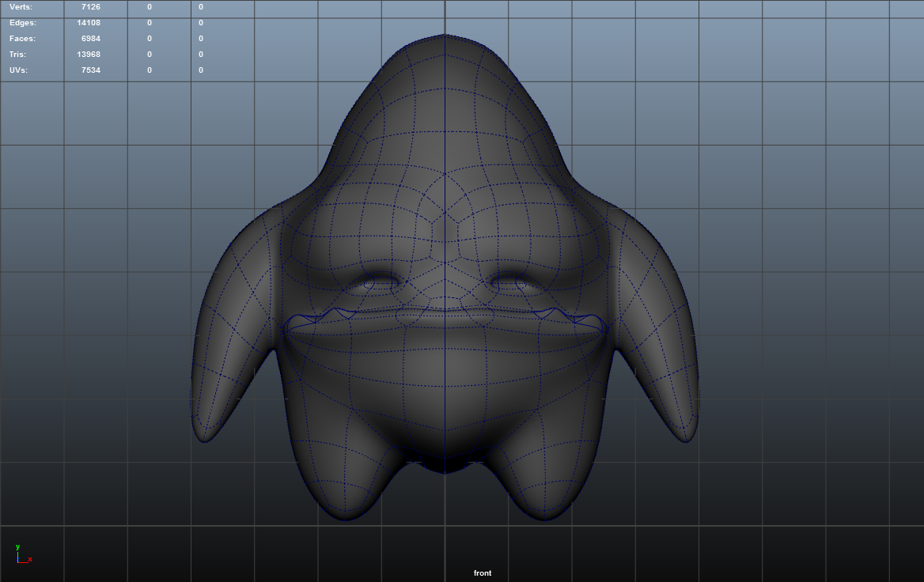Click the triangle count value 13968
The width and height of the screenshot is (924, 582).
coord(89,55)
